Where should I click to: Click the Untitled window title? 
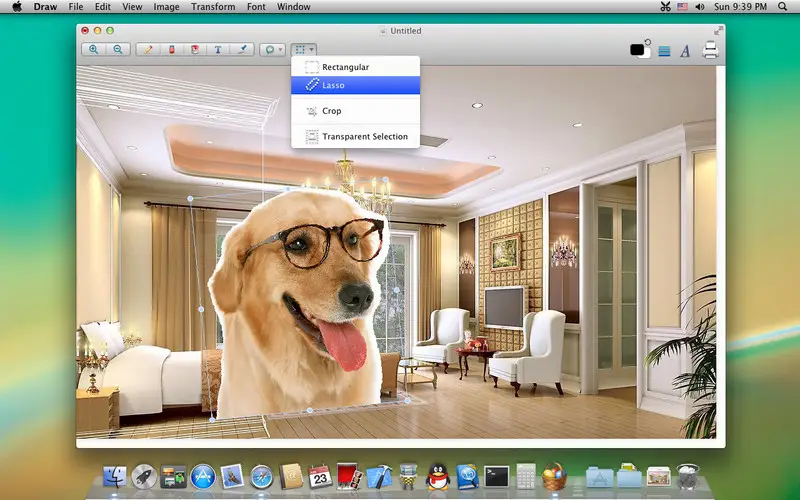pos(406,31)
